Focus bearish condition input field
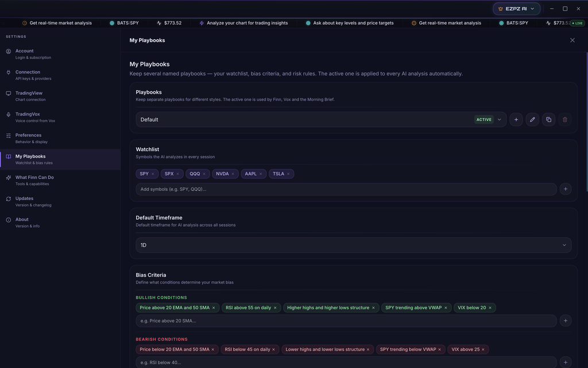 (346, 362)
